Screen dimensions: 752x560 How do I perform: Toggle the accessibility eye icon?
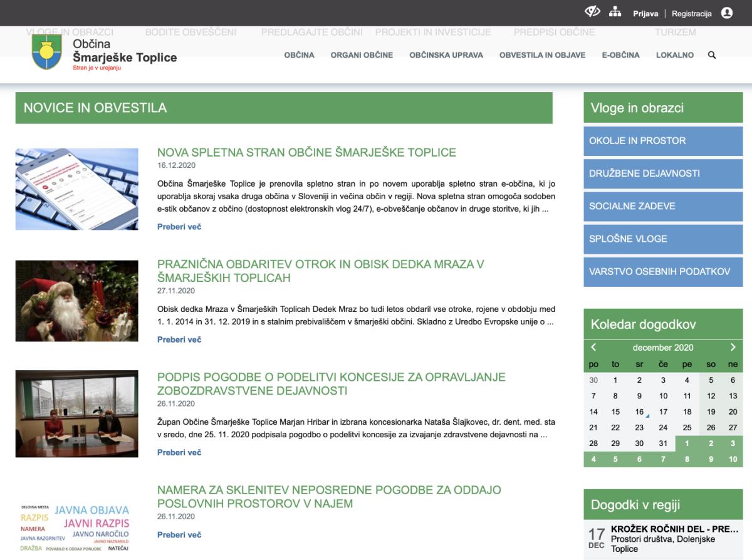(592, 13)
